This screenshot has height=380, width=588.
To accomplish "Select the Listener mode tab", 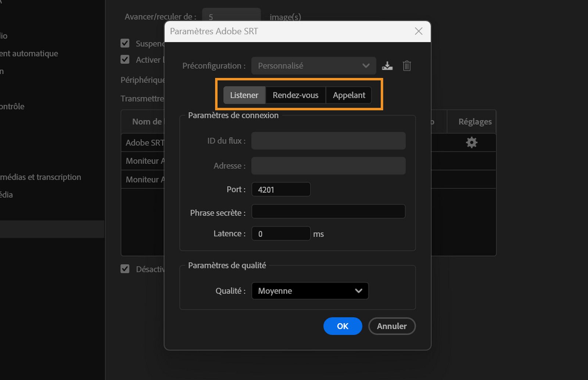I will 244,95.
